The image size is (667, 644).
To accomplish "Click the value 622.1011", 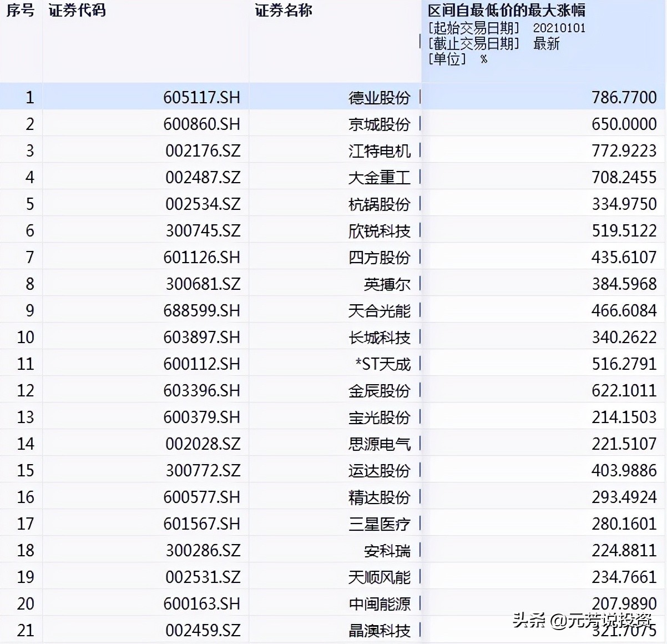I will (x=624, y=391).
